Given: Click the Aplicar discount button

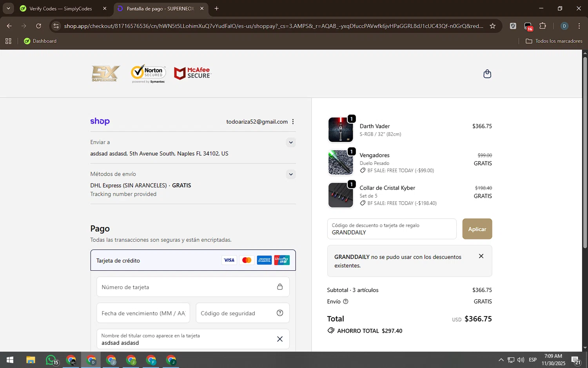Looking at the screenshot, I should point(477,229).
